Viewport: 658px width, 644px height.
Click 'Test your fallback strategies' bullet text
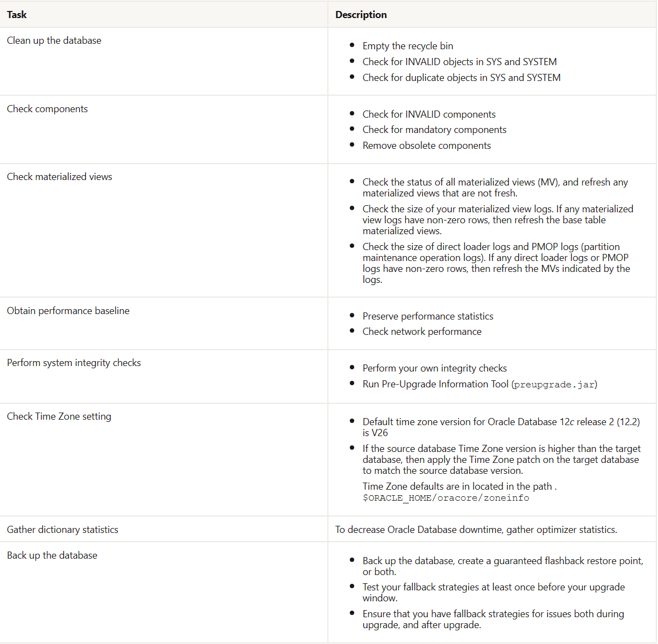coord(493,587)
